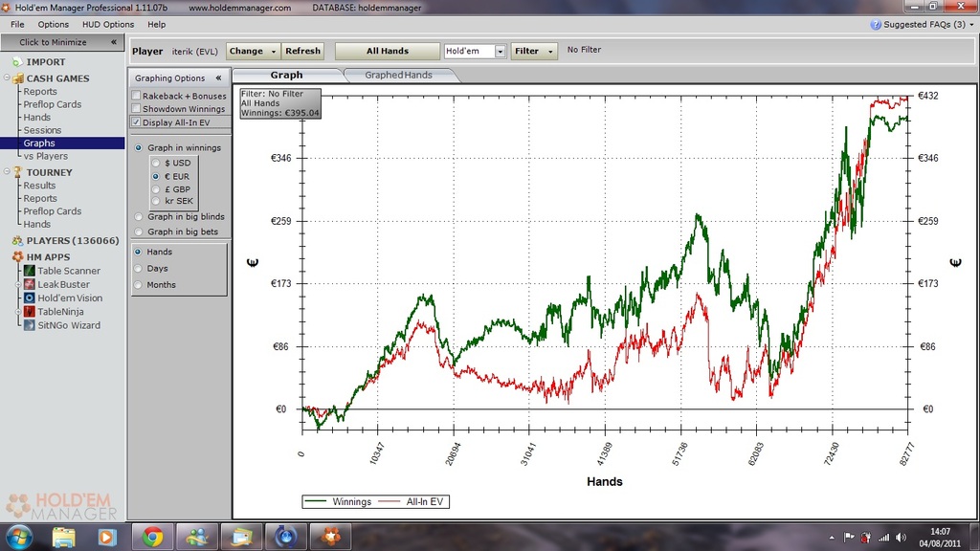The width and height of the screenshot is (980, 551).
Task: Select Graph in winnings radio
Action: pyautogui.click(x=139, y=148)
